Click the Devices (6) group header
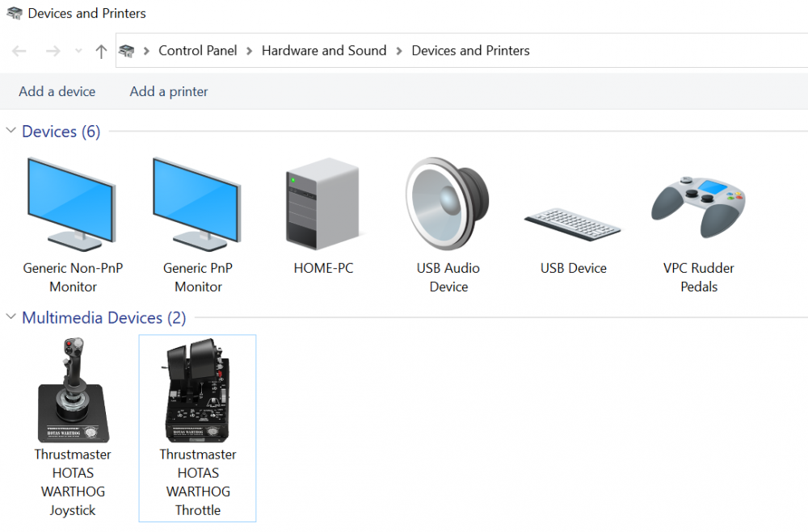 [x=61, y=132]
